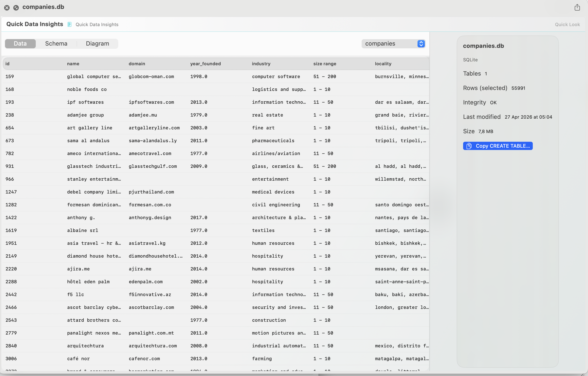This screenshot has height=376, width=588.
Task: Click the 'café nor' name cell
Action: [78, 359]
